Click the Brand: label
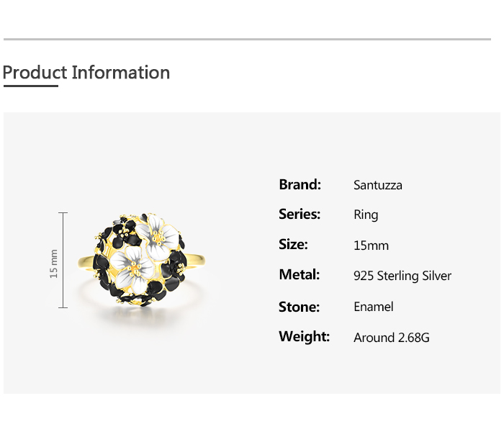Screen dimensions: 504x437 tap(300, 184)
